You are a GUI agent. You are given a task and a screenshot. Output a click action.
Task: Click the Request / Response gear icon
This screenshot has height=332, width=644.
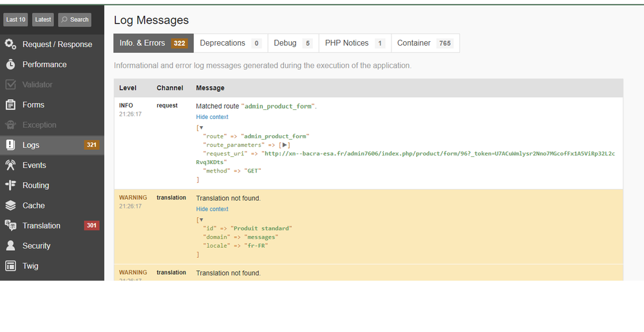[10, 44]
